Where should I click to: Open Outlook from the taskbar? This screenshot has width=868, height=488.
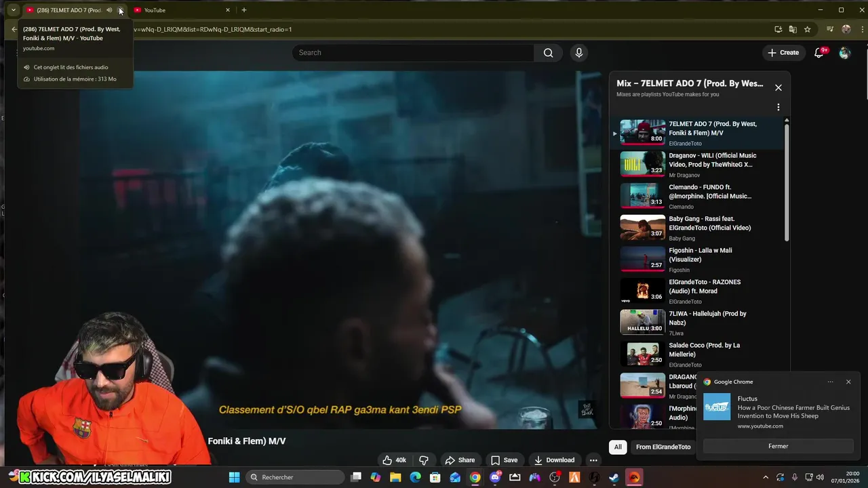455,477
